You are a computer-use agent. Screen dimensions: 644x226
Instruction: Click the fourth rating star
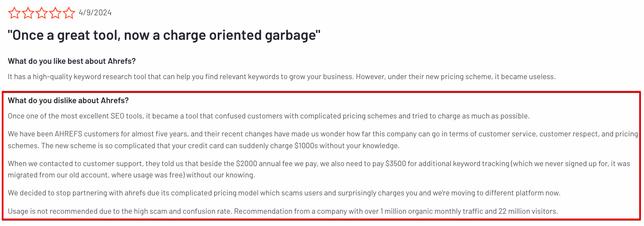click(x=55, y=13)
